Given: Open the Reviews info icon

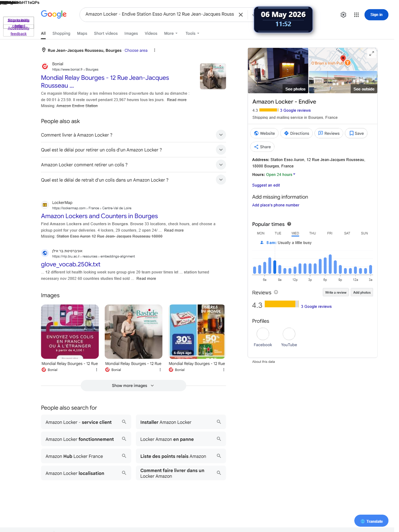Looking at the screenshot, I should [x=276, y=292].
